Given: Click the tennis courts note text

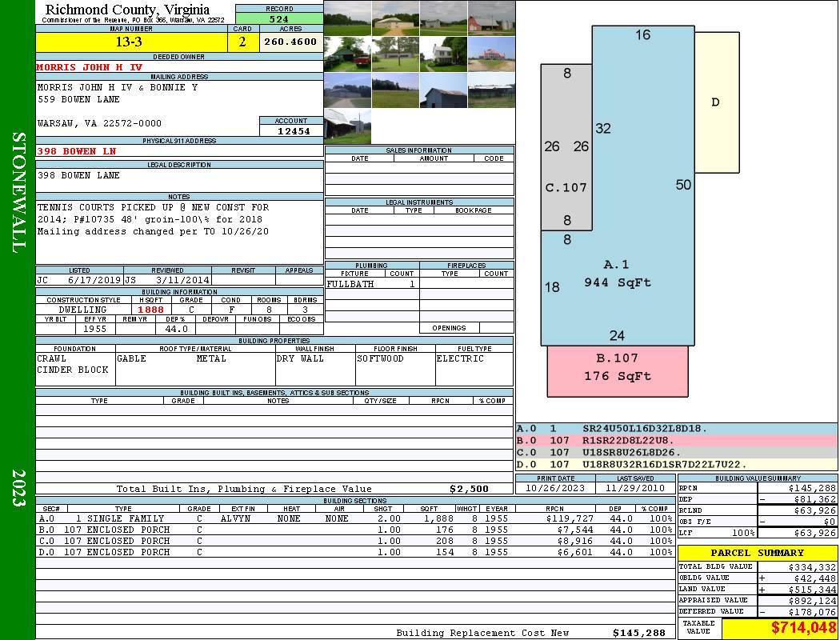Looking at the screenshot, I should (x=154, y=219).
